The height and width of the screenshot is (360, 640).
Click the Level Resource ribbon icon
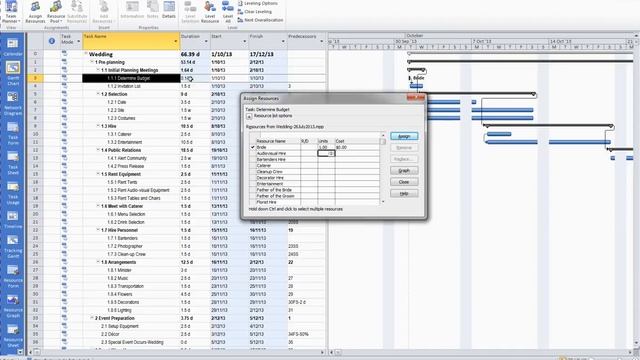(x=210, y=12)
